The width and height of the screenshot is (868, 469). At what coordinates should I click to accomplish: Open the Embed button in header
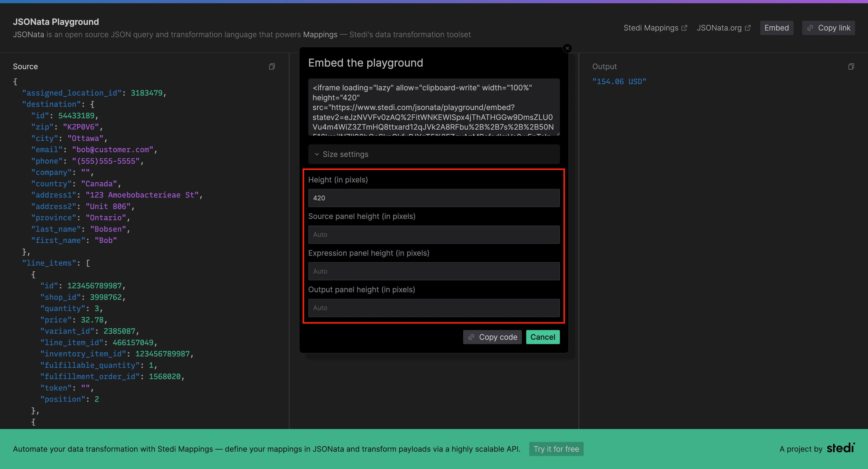[776, 28]
